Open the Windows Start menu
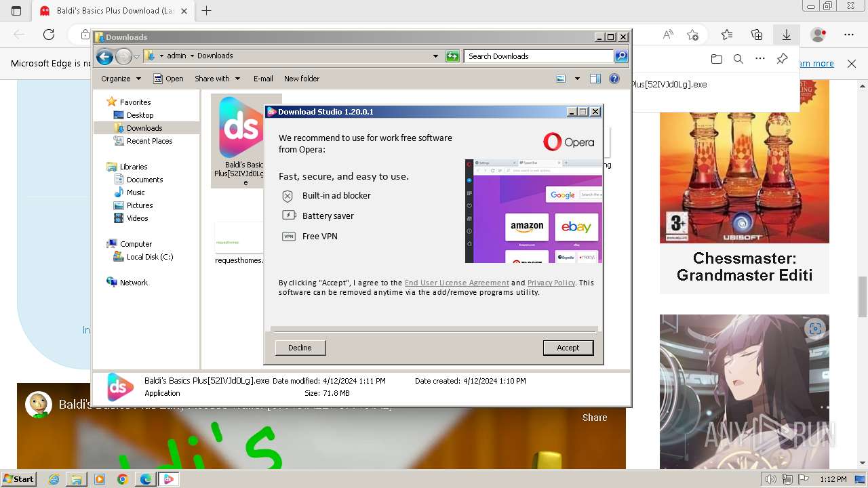The height and width of the screenshot is (488, 868). coord(18,479)
